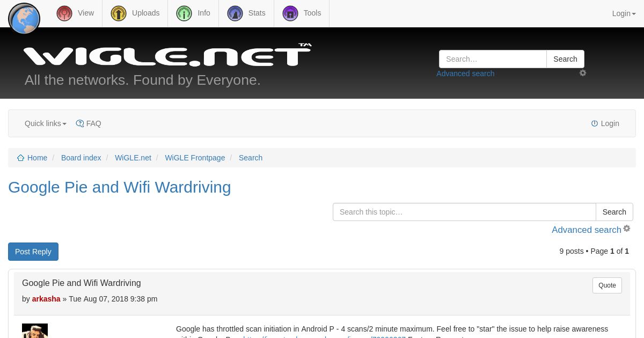Image resolution: width=644 pixels, height=338 pixels.
Task: Focus the header Search input field
Action: pyautogui.click(x=493, y=59)
